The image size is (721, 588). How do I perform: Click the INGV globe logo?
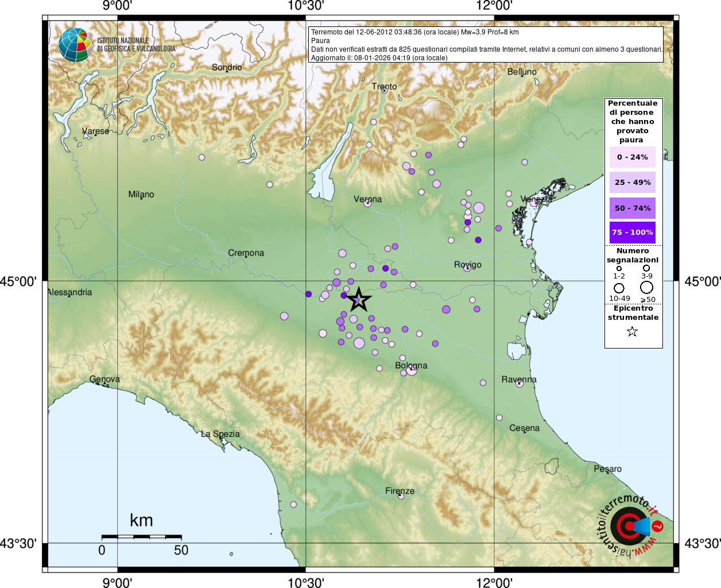(75, 45)
